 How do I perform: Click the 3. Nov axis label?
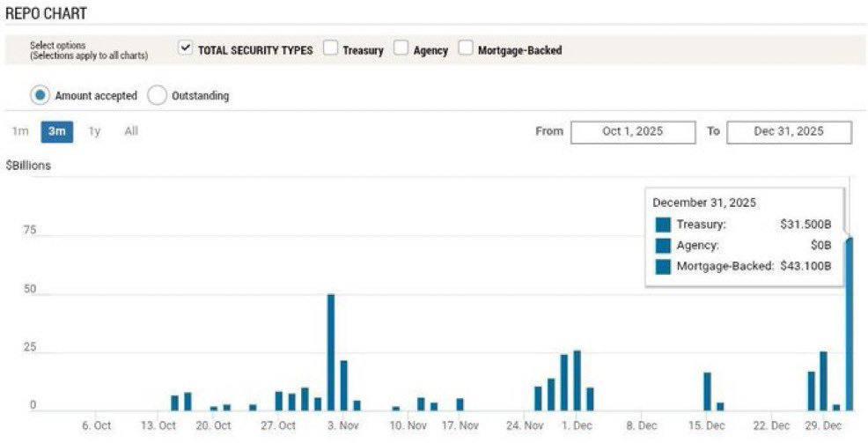[343, 426]
